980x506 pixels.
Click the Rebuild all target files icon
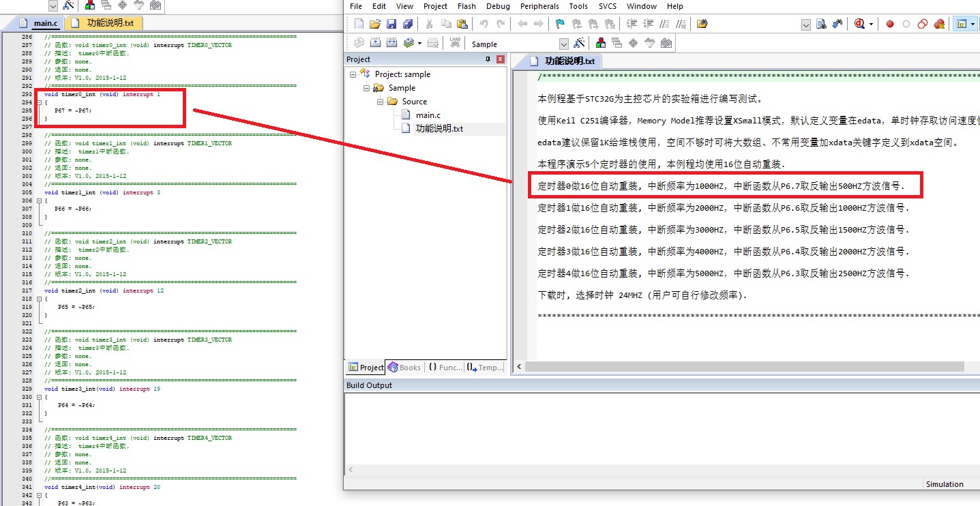tap(391, 43)
